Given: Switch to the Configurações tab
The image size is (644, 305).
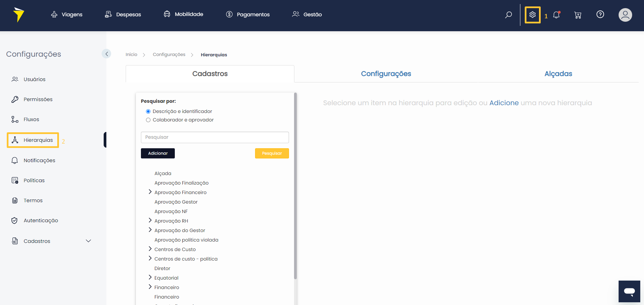Looking at the screenshot, I should coord(386,74).
